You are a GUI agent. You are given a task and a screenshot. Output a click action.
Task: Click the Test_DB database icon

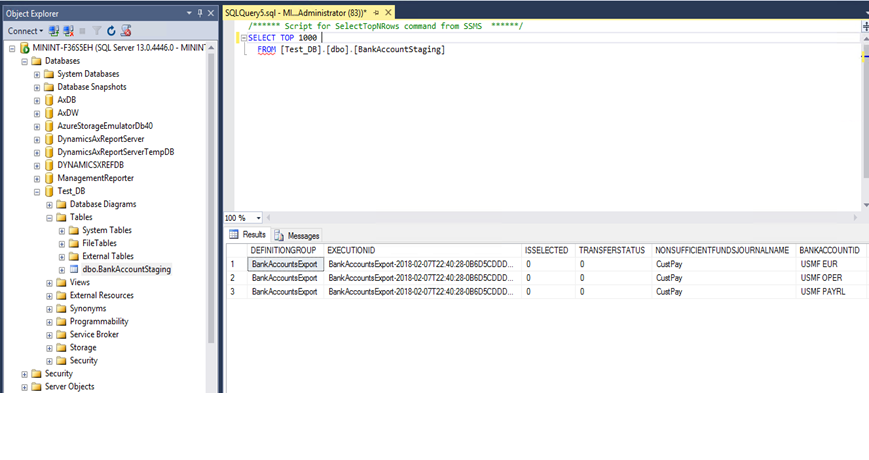(49, 191)
